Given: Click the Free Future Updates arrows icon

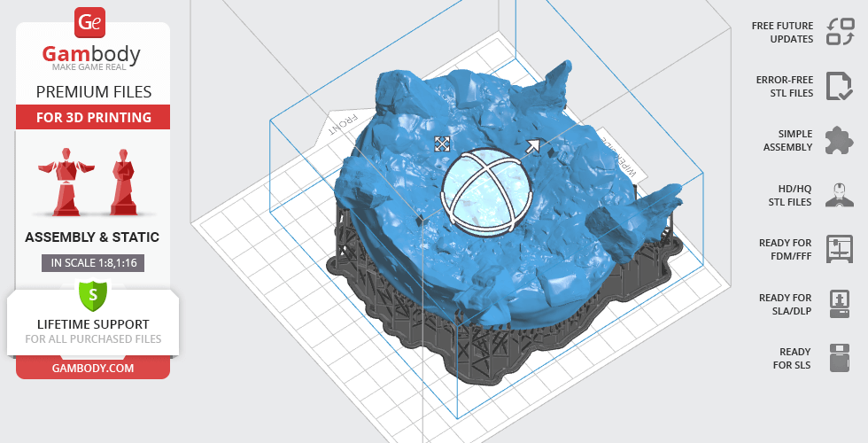Looking at the screenshot, I should coord(839,32).
